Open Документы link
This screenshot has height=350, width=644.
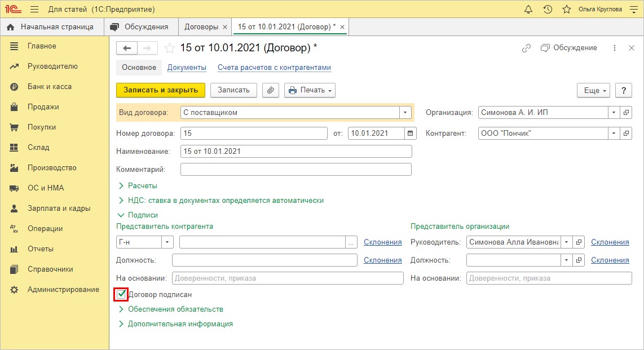pyautogui.click(x=187, y=68)
